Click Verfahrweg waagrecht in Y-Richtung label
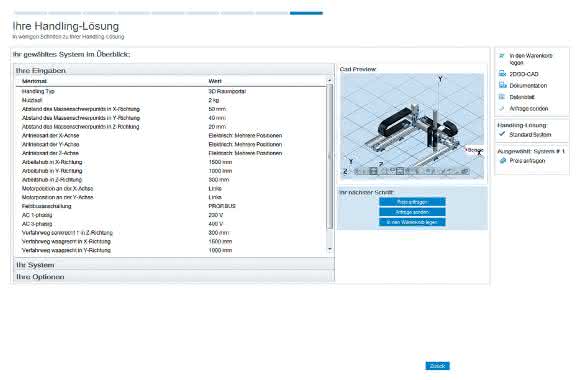Image resolution: width=580 pixels, height=380 pixels. click(x=66, y=250)
